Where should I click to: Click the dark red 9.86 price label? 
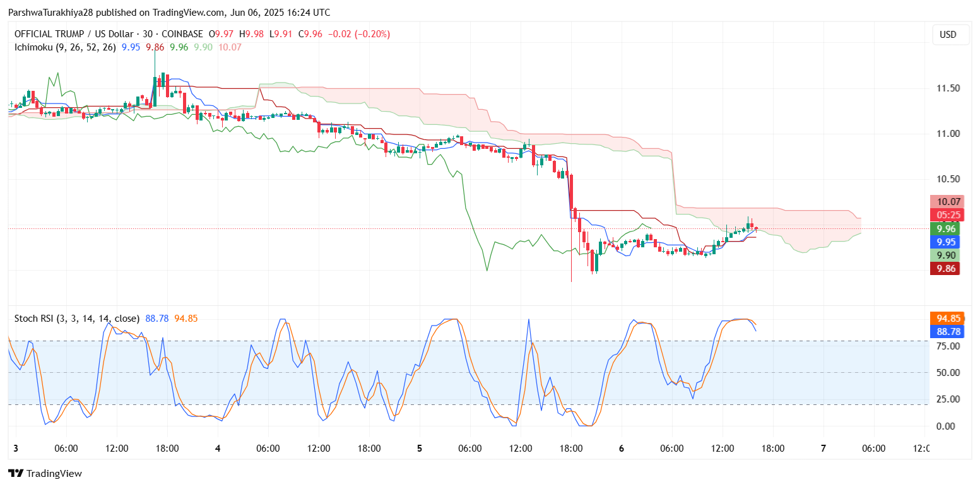pos(947,269)
